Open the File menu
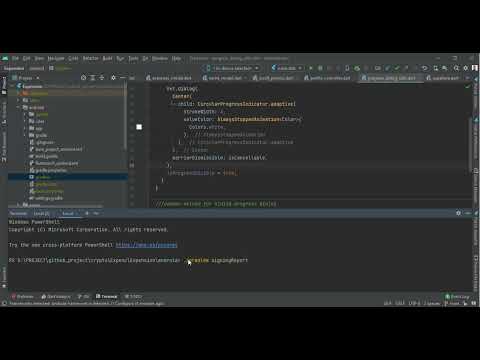Viewport: 480px width, 360px height. [15, 58]
